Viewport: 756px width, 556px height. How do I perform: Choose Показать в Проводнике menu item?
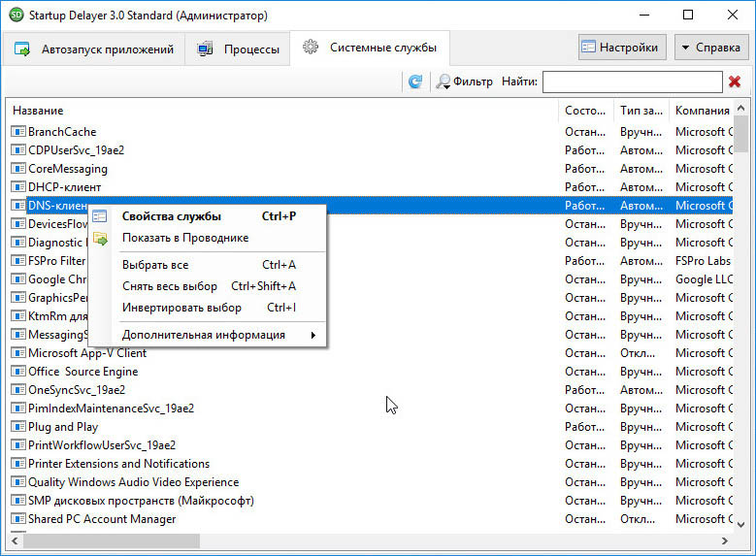[x=208, y=238]
